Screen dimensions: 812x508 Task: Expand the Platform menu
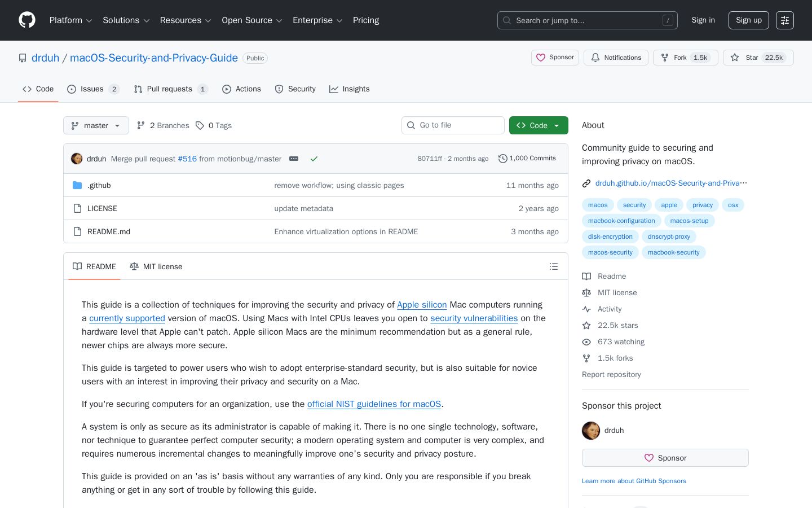[70, 20]
